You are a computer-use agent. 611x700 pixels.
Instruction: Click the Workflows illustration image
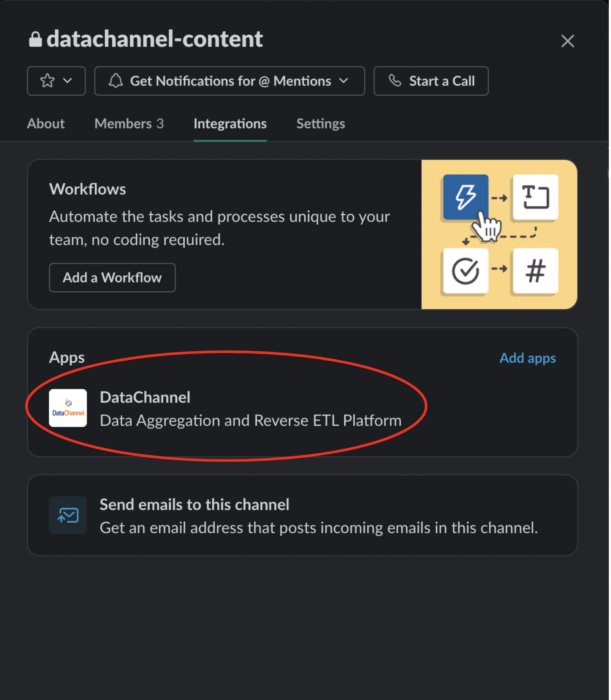click(499, 234)
